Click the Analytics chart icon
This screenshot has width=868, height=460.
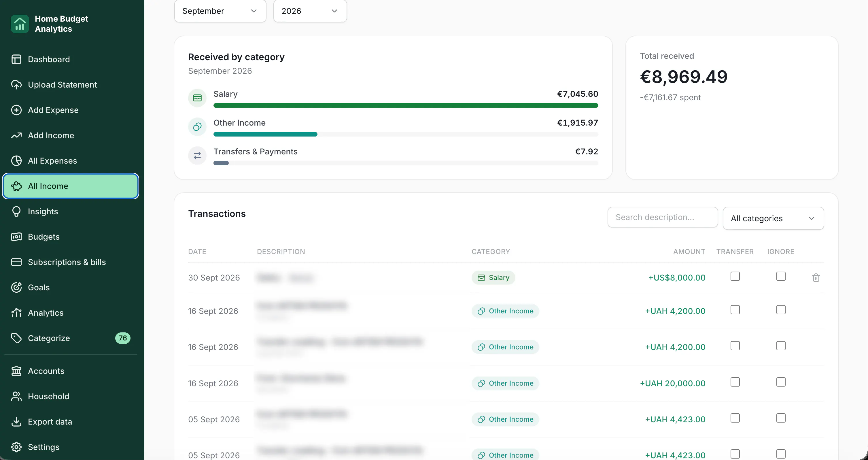[x=16, y=313]
